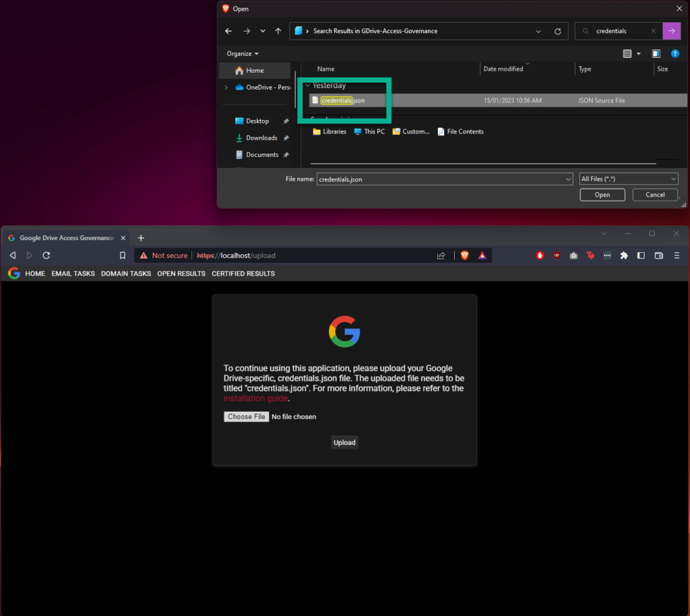The image size is (690, 616).
Task: Select OneDrive - Personal in sidebar
Action: [x=263, y=88]
